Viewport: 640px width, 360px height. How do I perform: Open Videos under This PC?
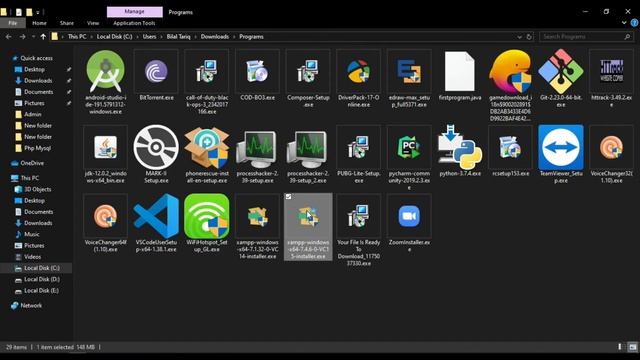coord(32,257)
